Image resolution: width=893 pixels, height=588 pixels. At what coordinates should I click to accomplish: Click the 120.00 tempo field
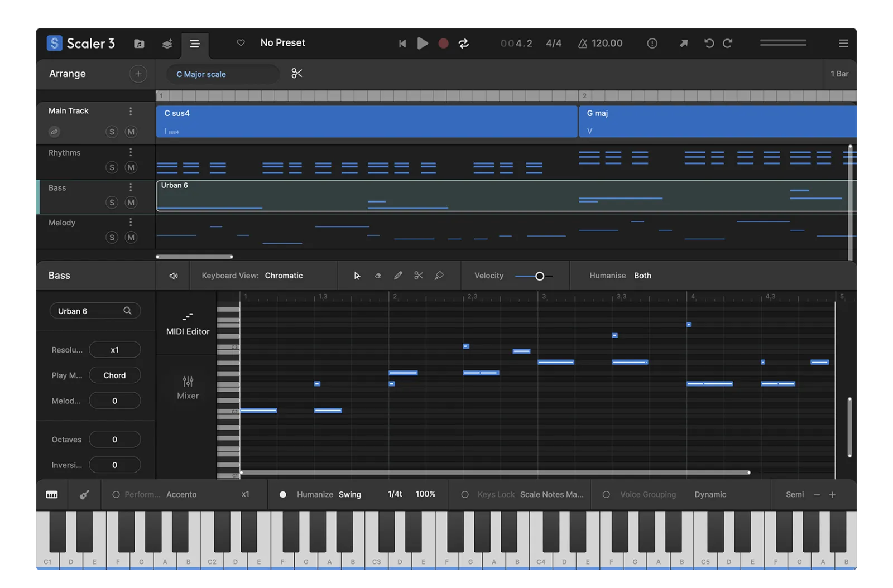click(607, 43)
